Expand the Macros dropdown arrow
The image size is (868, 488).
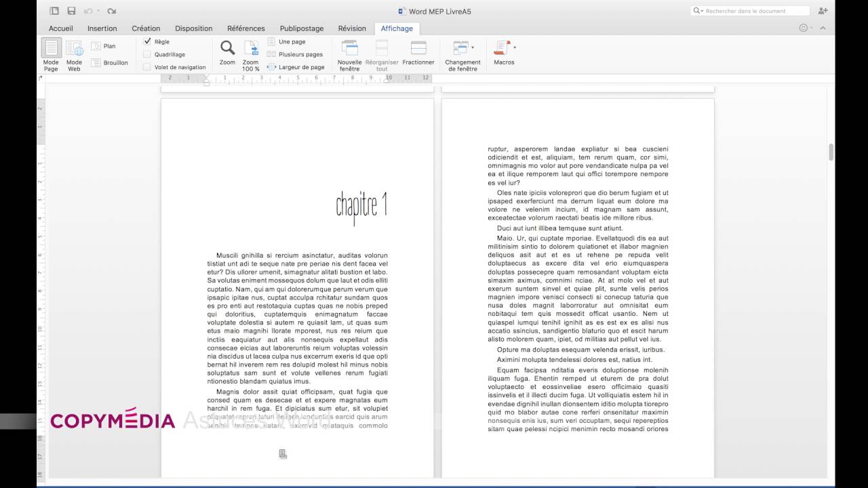515,47
